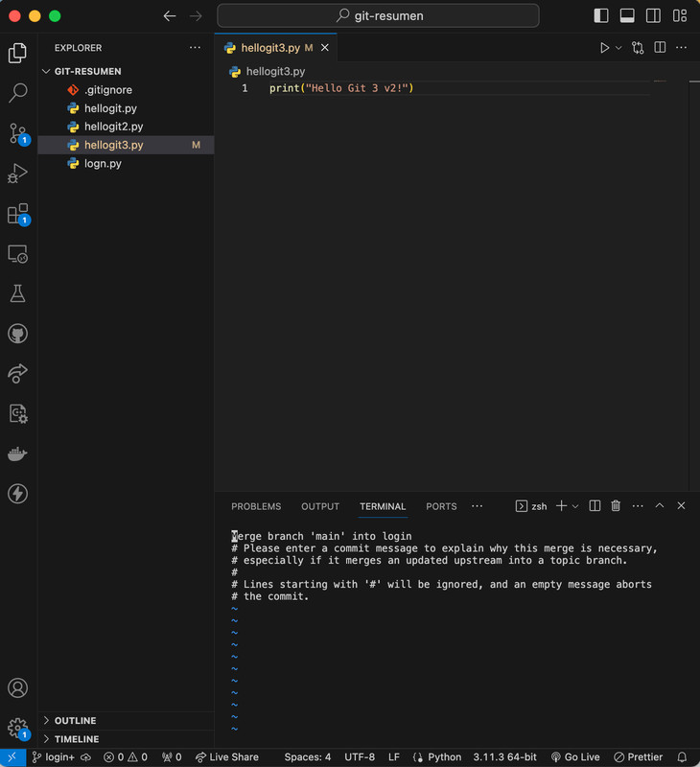Open the Extensions view

pos(17,214)
